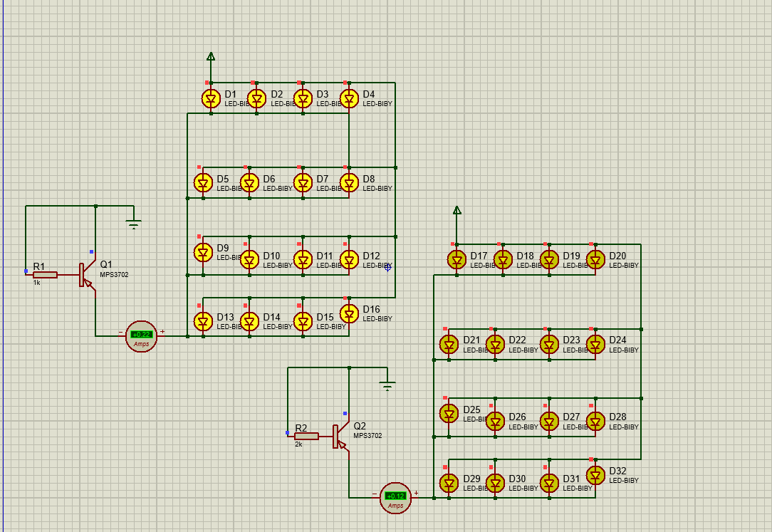
Task: Select LED D20 symbol
Action: 595,260
